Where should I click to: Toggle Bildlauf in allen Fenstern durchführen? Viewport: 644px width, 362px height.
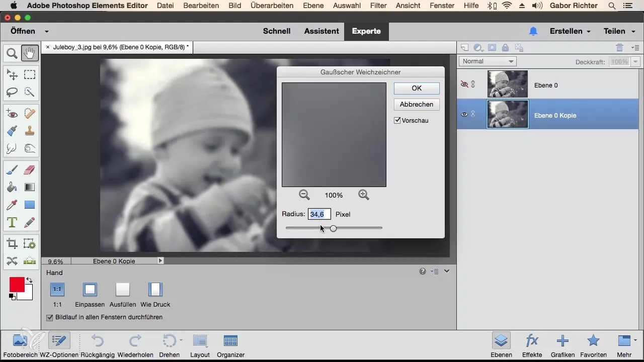click(x=49, y=317)
